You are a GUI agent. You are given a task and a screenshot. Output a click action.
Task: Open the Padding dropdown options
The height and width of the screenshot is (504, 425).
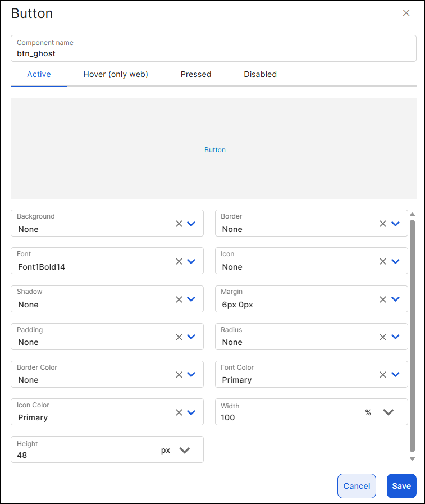pos(191,337)
